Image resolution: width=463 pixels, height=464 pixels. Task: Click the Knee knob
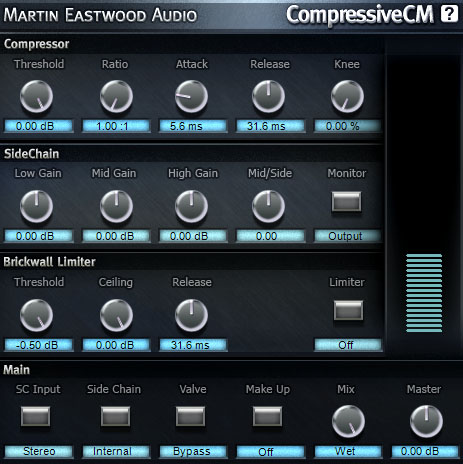347,96
